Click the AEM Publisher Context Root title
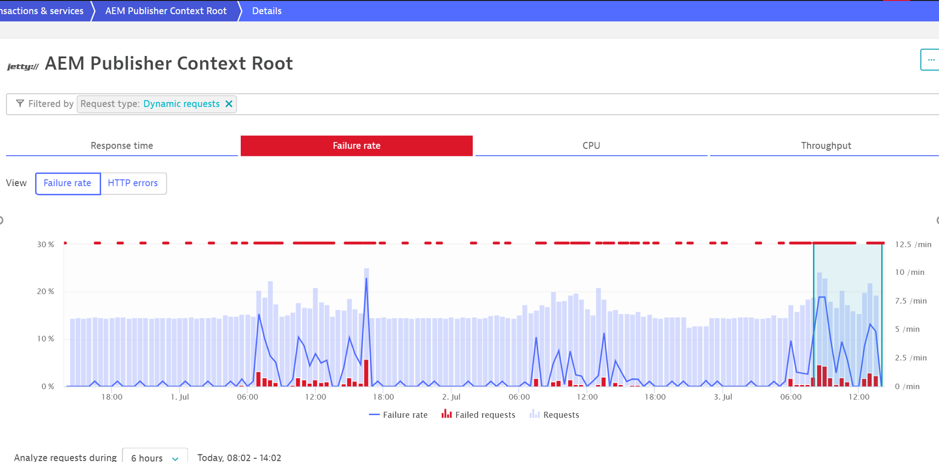939x462 pixels. coord(169,63)
